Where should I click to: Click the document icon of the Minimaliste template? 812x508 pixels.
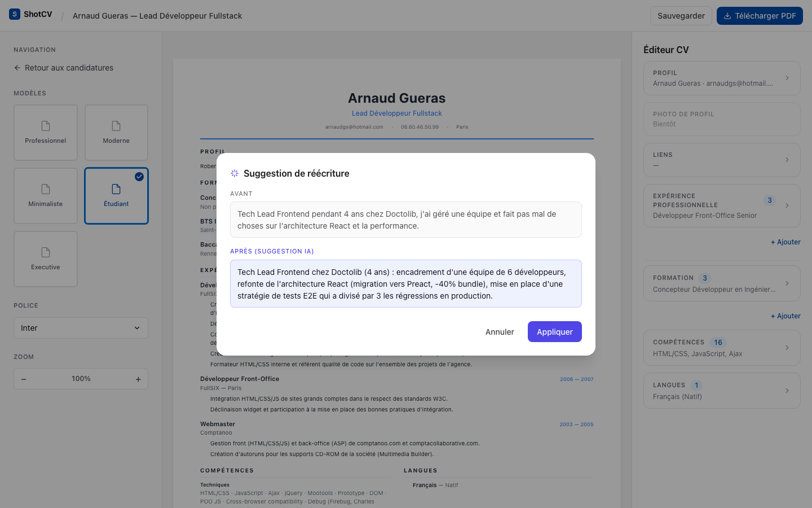tap(46, 189)
